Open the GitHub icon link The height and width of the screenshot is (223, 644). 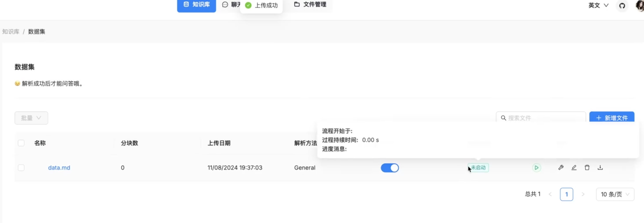coord(622,5)
